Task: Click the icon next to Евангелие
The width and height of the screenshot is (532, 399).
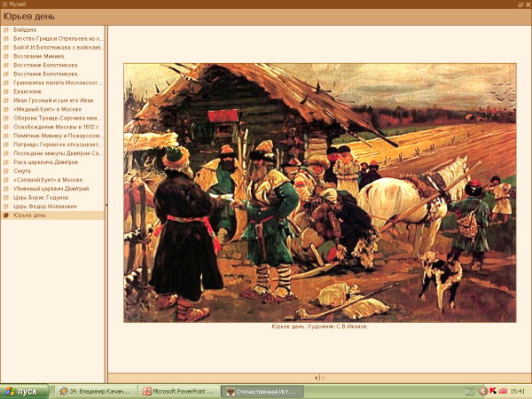Action: click(x=6, y=90)
